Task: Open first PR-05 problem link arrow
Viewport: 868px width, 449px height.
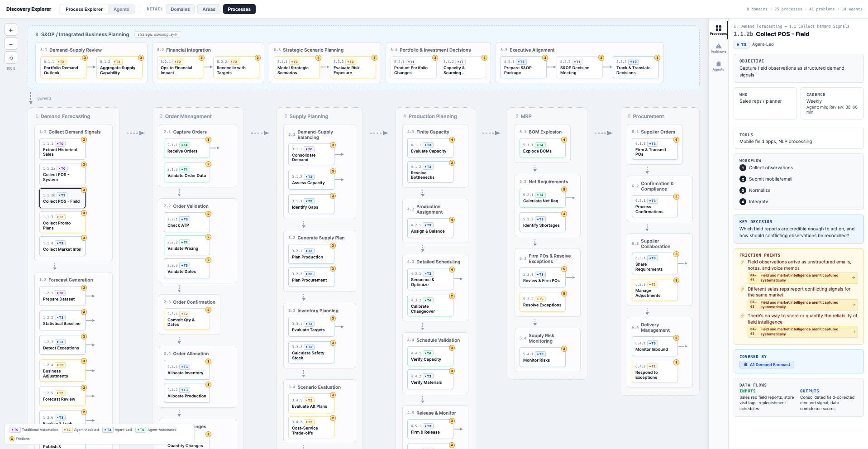Action: tap(854, 278)
